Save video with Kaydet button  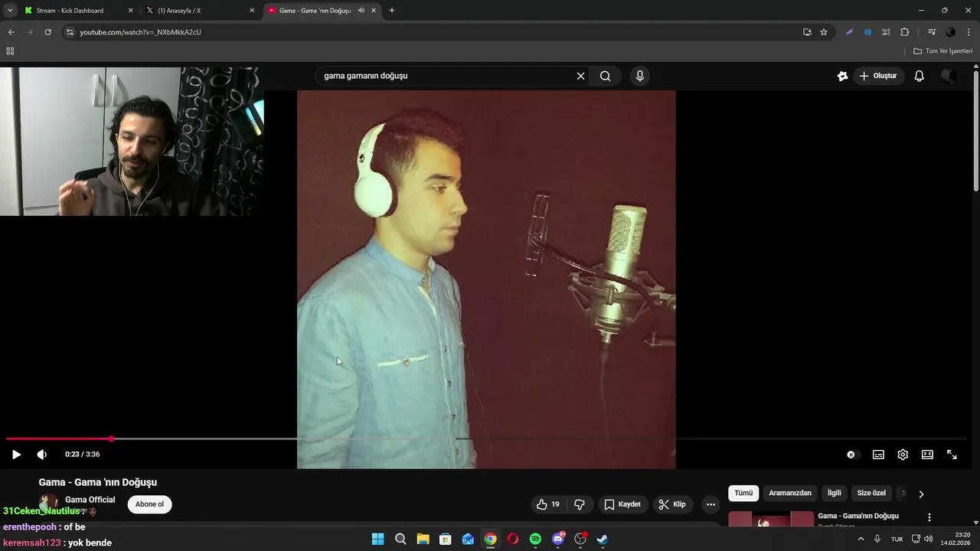coord(622,504)
